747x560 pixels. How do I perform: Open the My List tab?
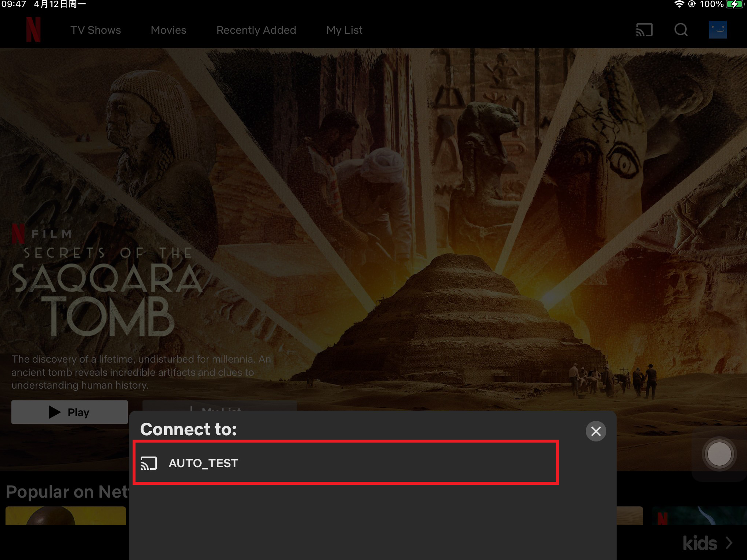pyautogui.click(x=344, y=30)
